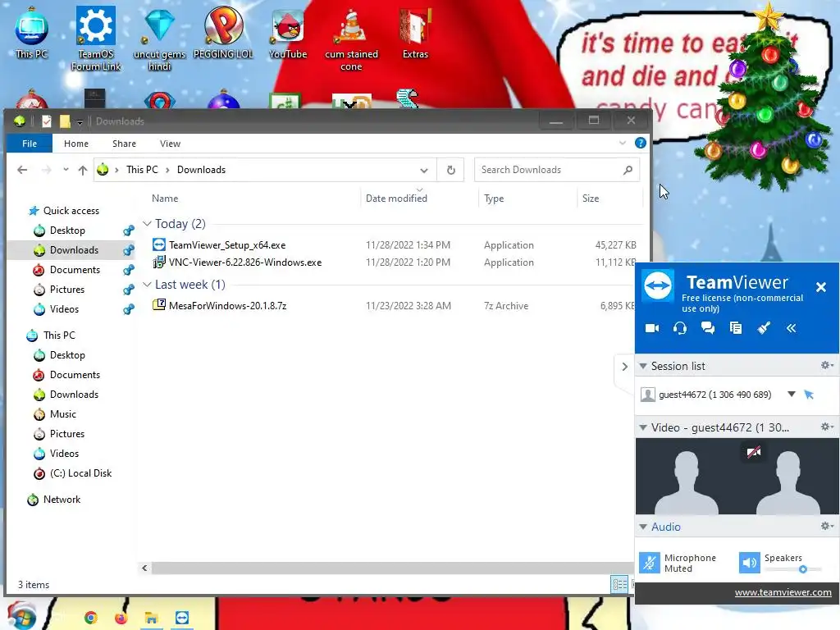Open This PC desktop icon
This screenshot has height=630, width=840.
click(32, 33)
